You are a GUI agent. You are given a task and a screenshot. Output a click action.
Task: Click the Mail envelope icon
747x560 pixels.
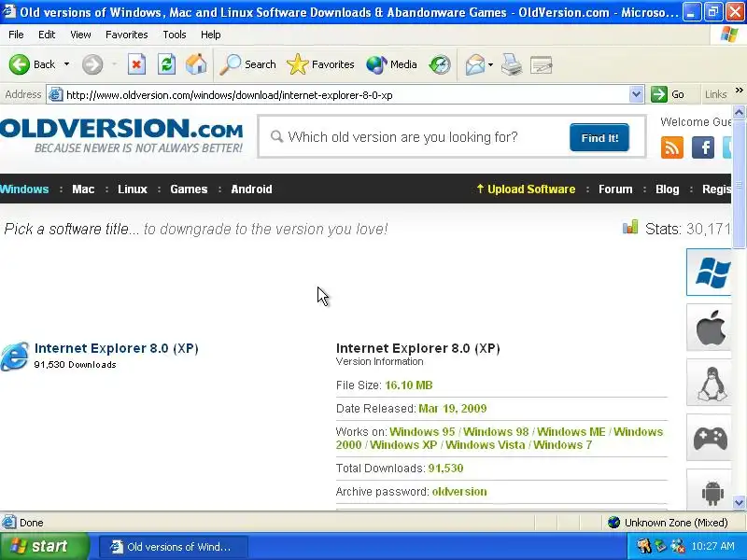coord(475,64)
